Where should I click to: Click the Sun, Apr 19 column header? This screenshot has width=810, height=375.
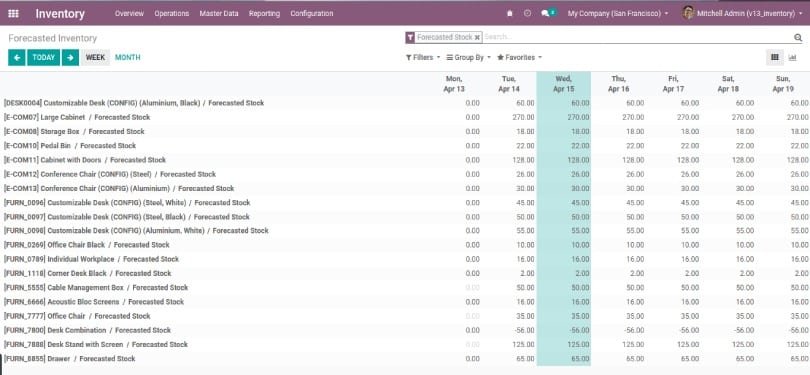tap(783, 84)
